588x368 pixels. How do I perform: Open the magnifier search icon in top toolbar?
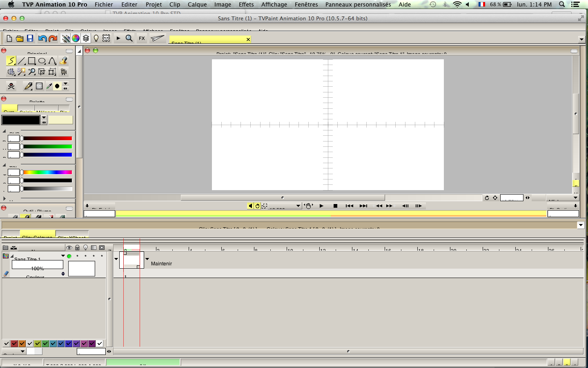coord(129,38)
